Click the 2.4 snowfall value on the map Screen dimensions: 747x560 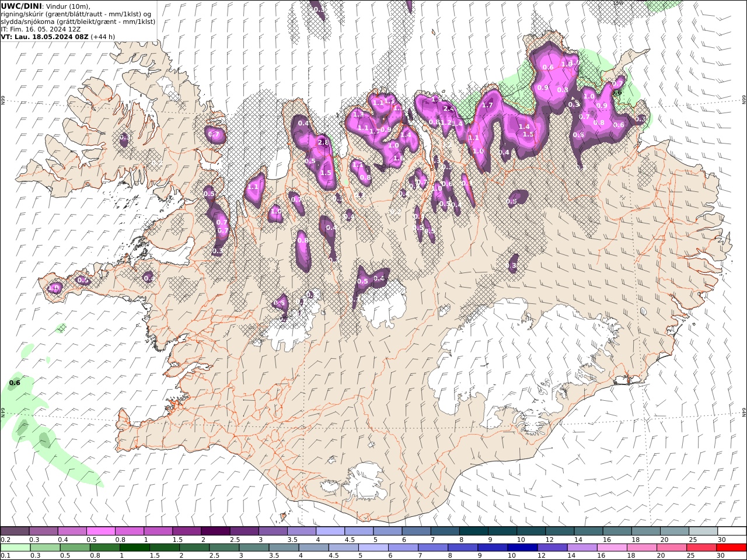click(448, 108)
